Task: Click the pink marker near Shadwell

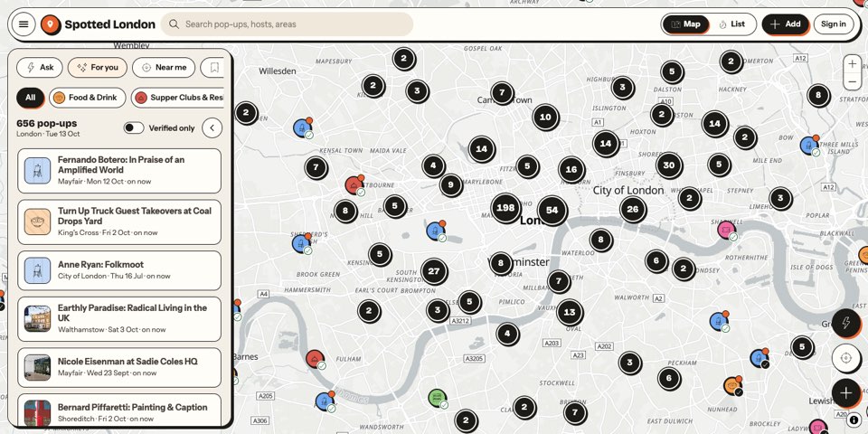Action: tap(726, 229)
